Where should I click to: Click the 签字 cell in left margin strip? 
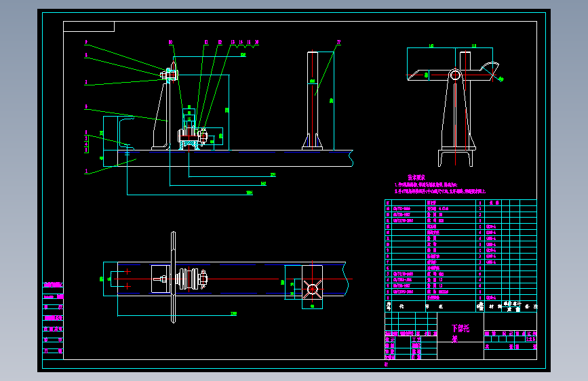[x=53, y=340]
